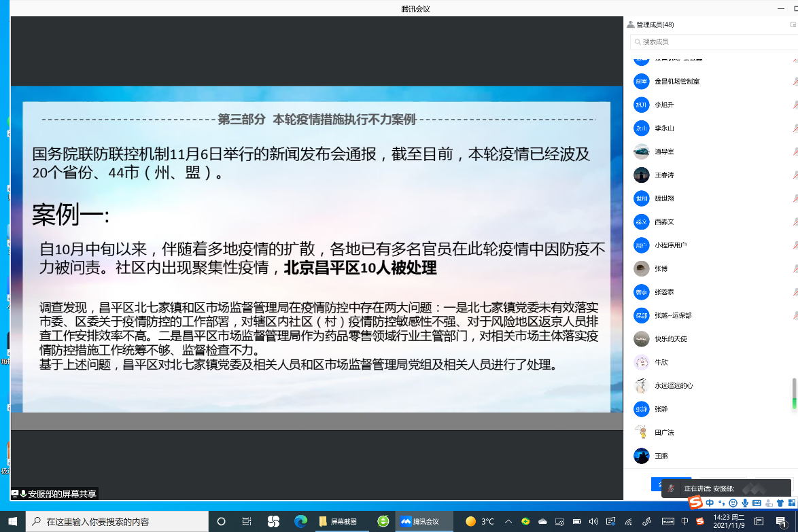Toggle the mute icon beside 李旭升
This screenshot has height=532, width=798.
[x=795, y=105]
